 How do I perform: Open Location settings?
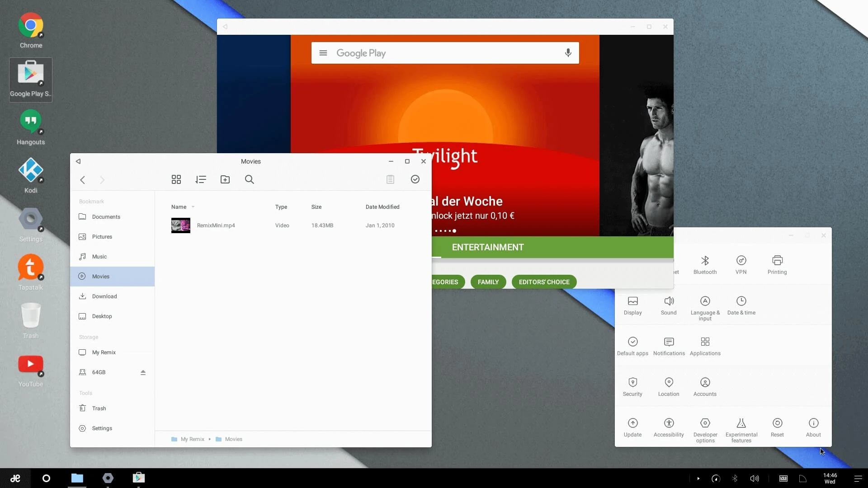669,387
